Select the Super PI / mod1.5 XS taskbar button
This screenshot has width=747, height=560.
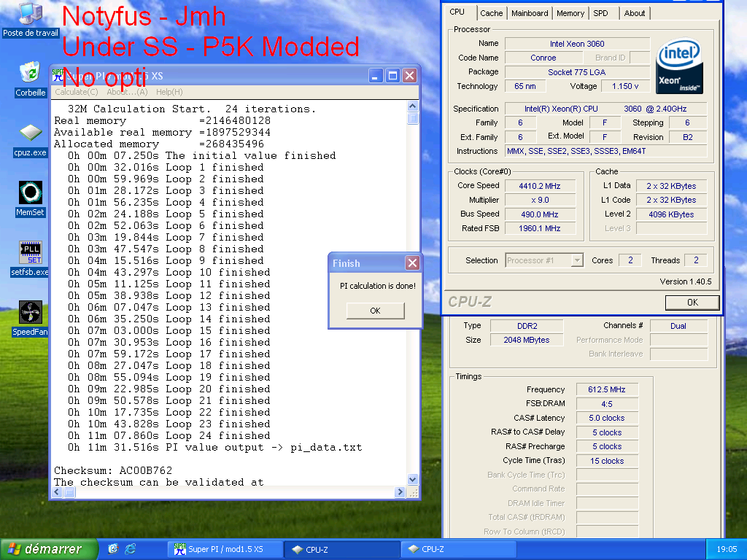pos(225,549)
